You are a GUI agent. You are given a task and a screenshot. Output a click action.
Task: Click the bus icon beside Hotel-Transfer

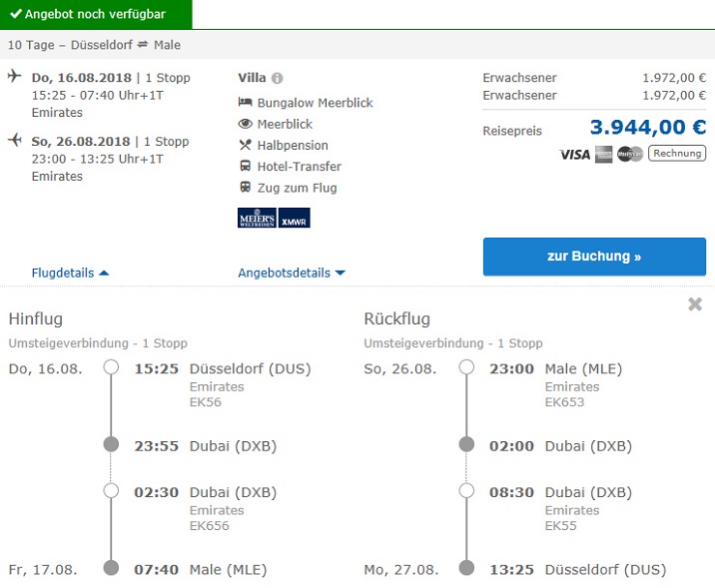click(x=246, y=167)
